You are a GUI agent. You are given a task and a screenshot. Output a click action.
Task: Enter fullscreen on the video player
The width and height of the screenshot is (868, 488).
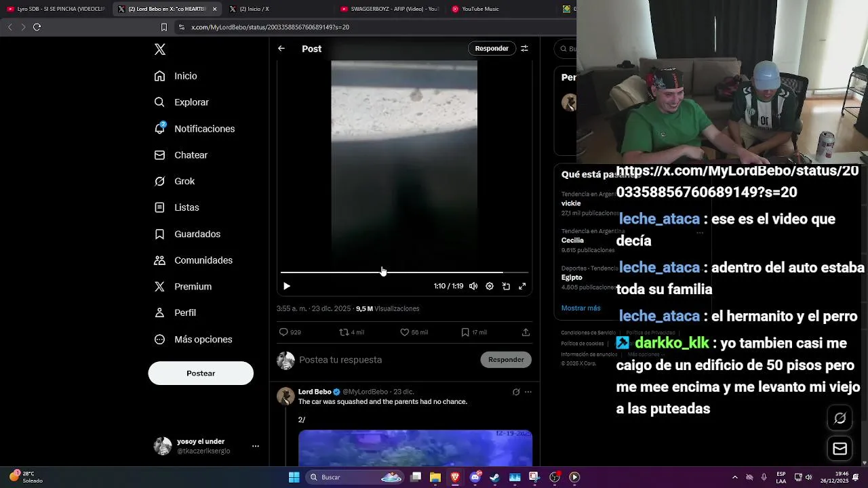[x=522, y=286]
